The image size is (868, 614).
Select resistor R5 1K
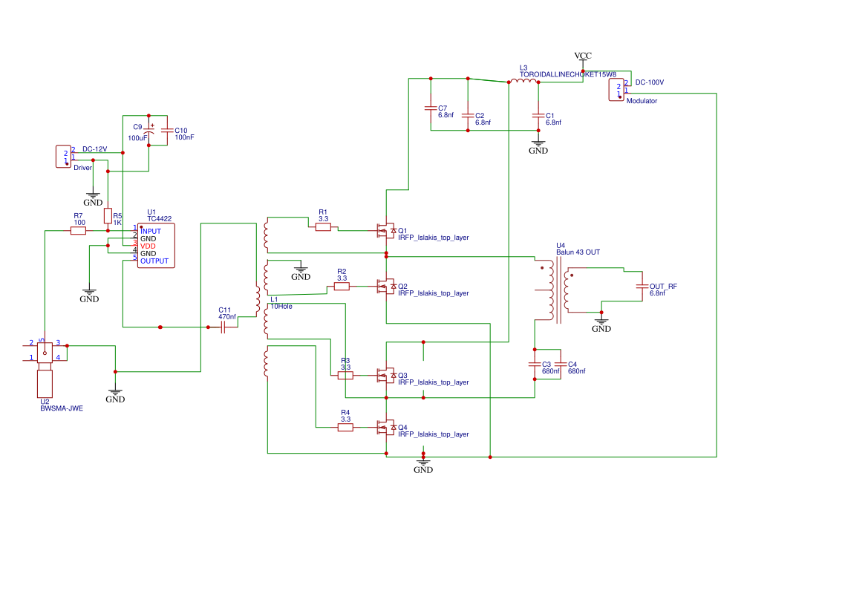(108, 216)
